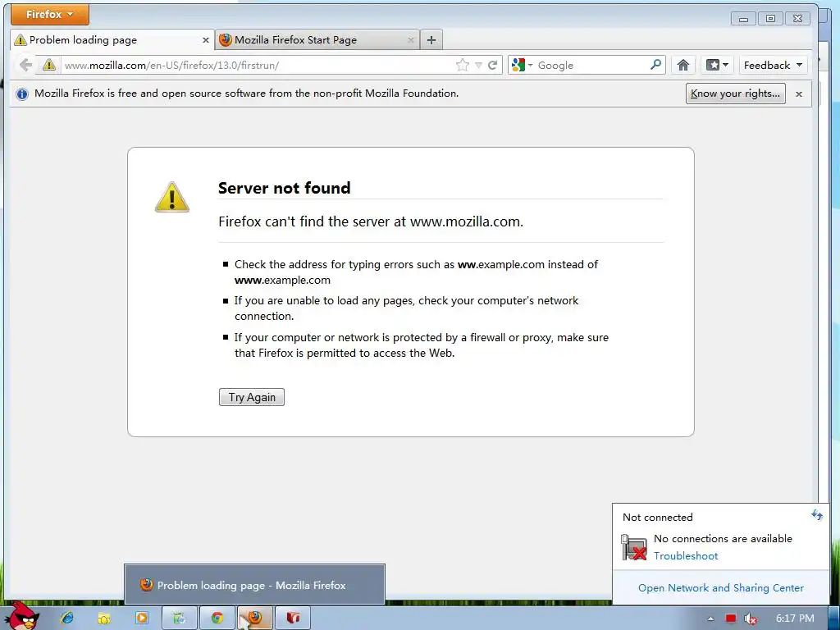Open the orange Firefox menu button
Viewport: 840px width, 630px height.
click(x=50, y=15)
